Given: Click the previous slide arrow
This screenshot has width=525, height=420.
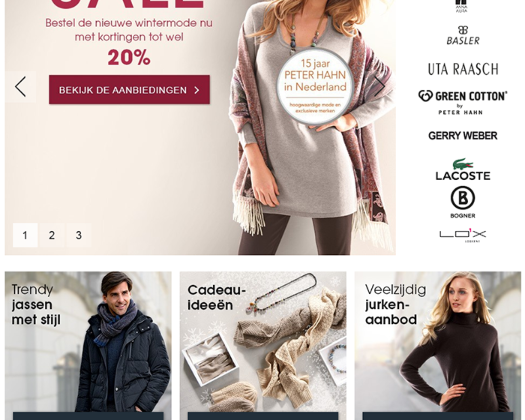Looking at the screenshot, I should (20, 87).
